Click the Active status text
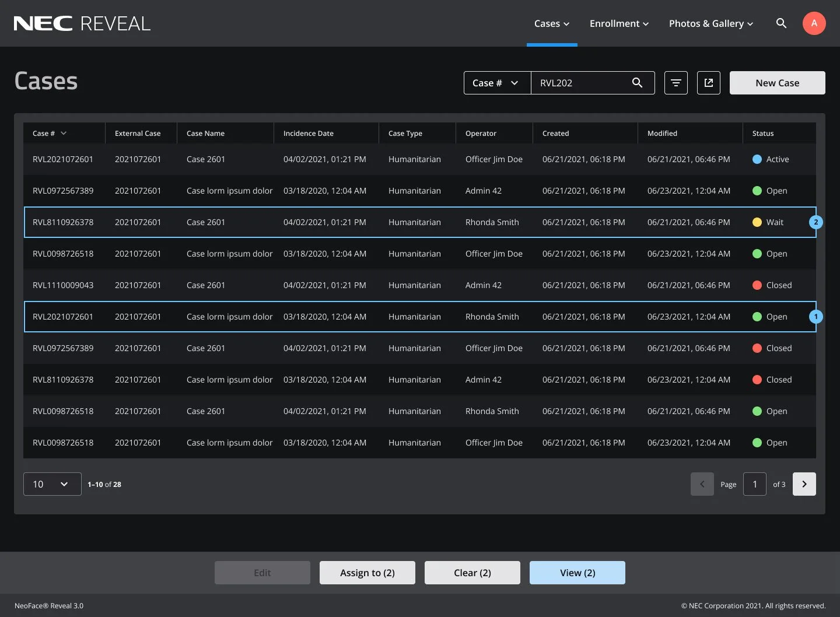 pyautogui.click(x=778, y=159)
